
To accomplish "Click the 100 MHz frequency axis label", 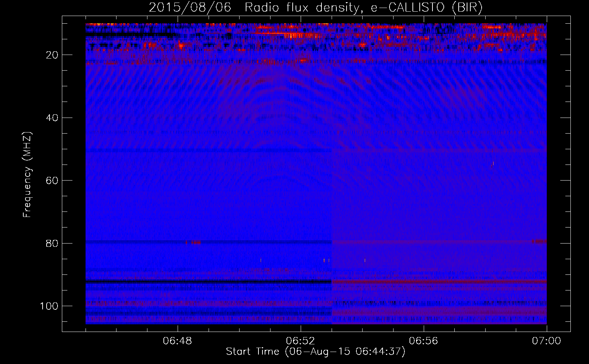I will (49, 306).
